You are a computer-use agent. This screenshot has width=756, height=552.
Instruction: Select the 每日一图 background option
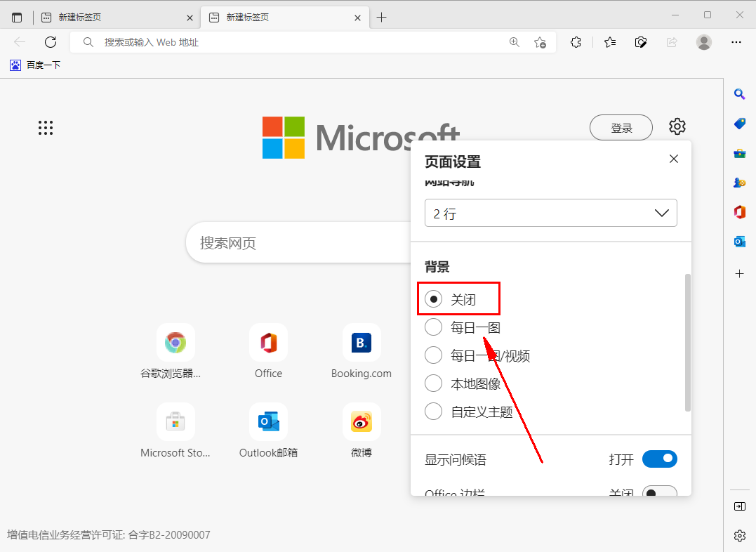pyautogui.click(x=433, y=327)
